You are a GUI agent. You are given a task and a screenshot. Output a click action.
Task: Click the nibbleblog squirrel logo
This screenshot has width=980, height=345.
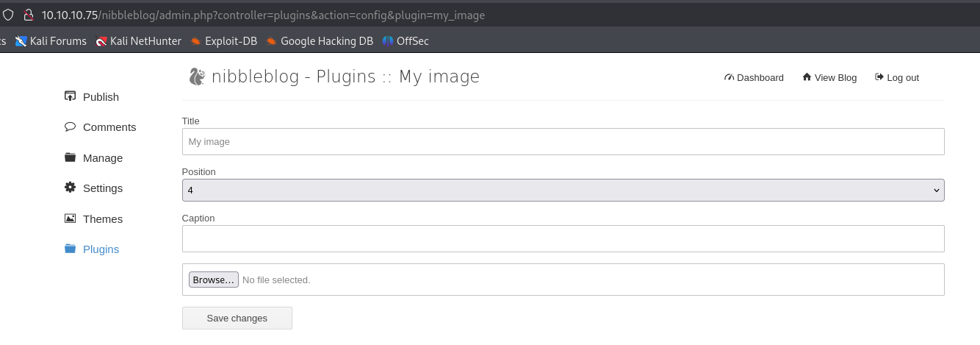(196, 77)
